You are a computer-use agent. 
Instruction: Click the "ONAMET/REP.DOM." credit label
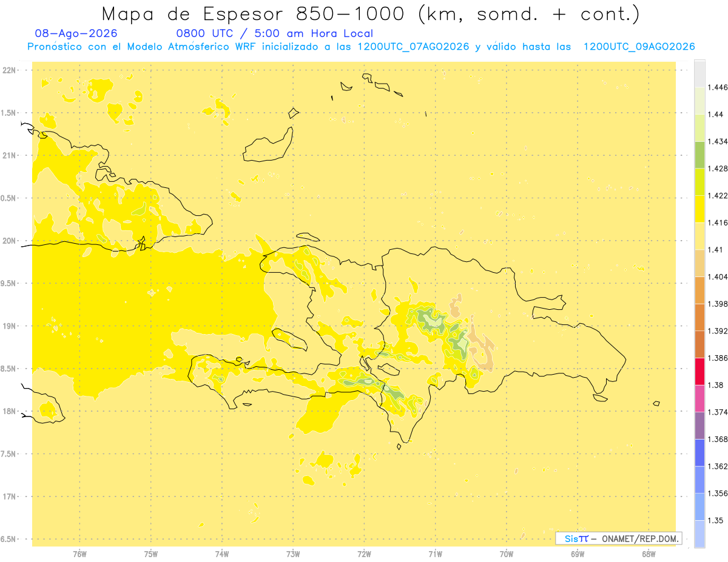point(641,538)
